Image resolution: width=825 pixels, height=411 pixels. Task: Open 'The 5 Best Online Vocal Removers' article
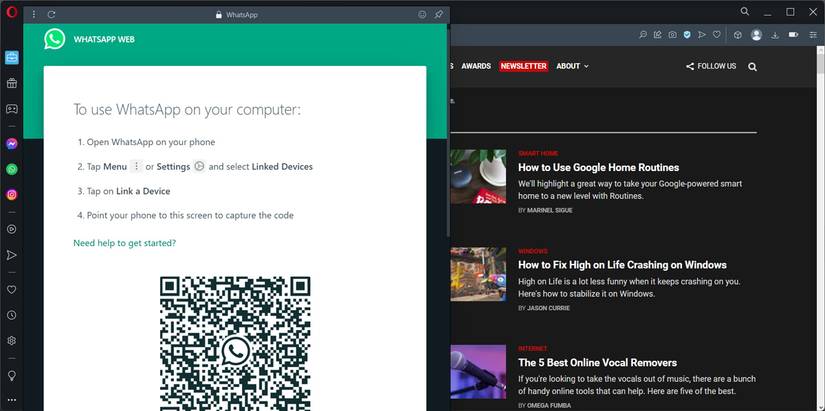click(598, 363)
